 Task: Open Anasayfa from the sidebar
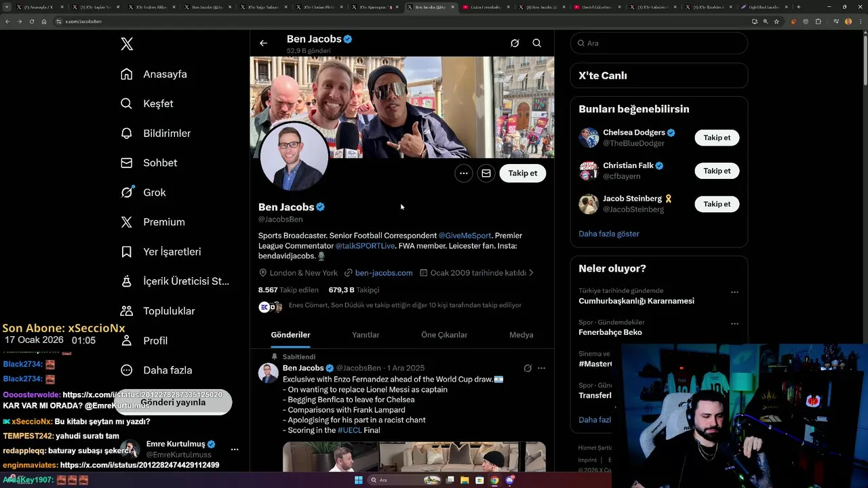(154, 74)
